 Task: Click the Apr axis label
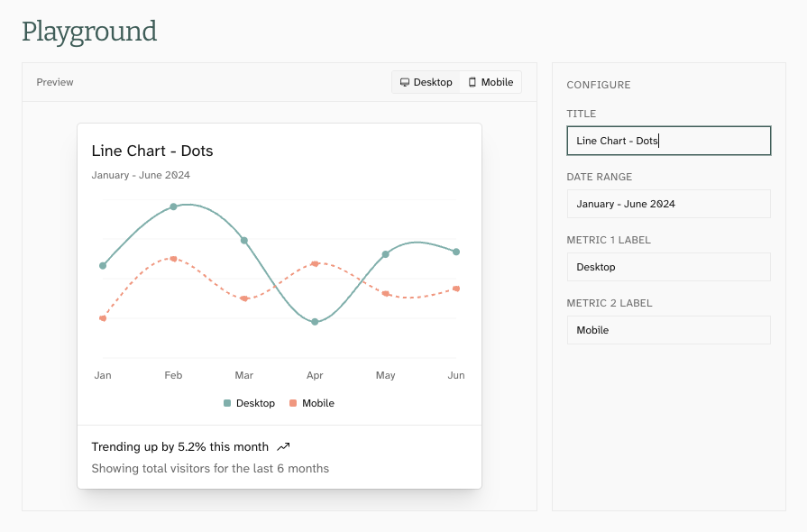[315, 375]
